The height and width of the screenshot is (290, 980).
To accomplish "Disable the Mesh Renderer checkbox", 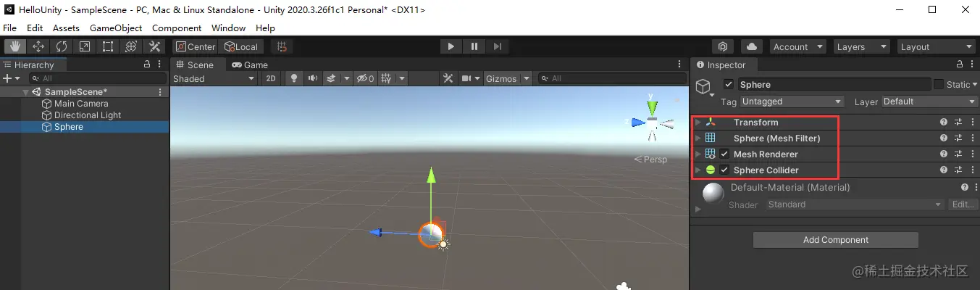I will [724, 154].
